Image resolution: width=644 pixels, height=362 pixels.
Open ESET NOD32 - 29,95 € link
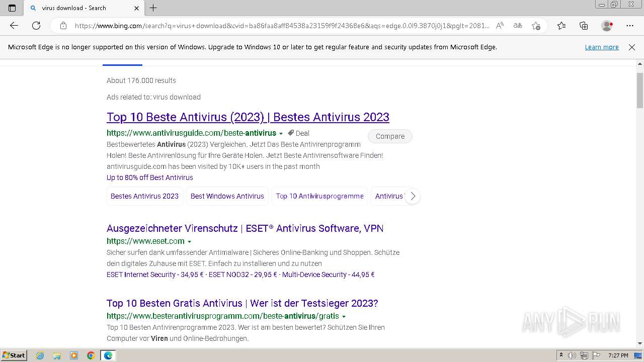[243, 275]
